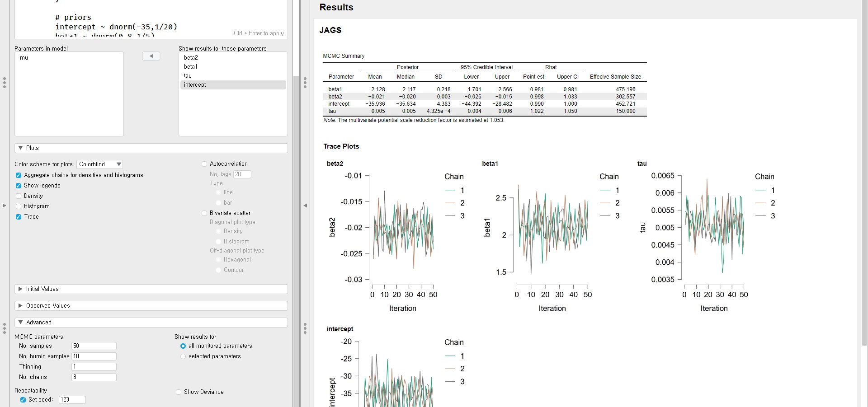Image resolution: width=868 pixels, height=407 pixels.
Task: Click the lower drag handle beside Results
Action: [x=305, y=328]
